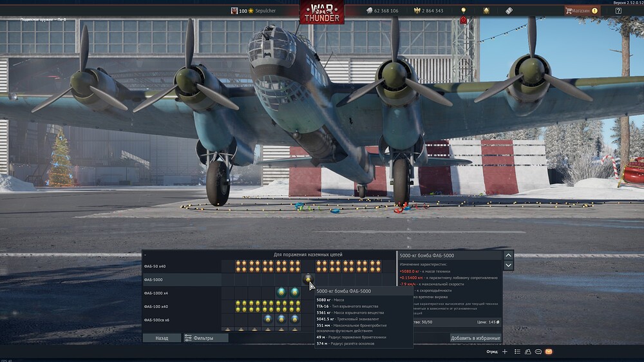Add a squad member with the plus icon

pyautogui.click(x=505, y=352)
